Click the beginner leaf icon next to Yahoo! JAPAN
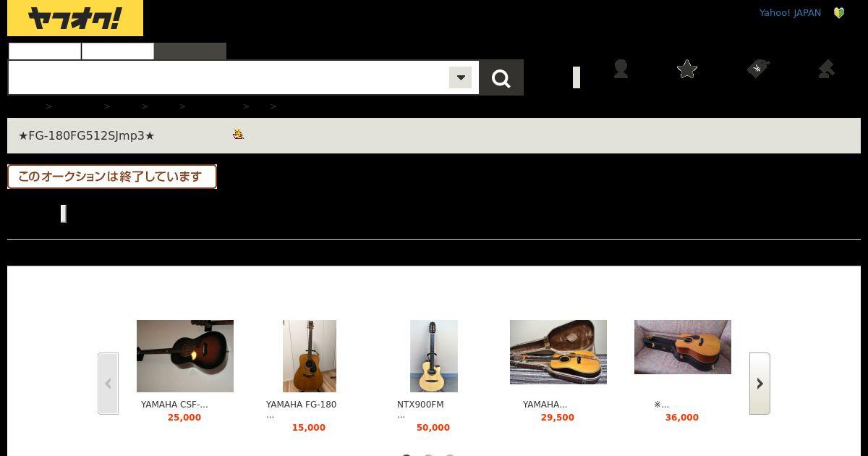Image resolution: width=868 pixels, height=456 pixels. coord(839,13)
